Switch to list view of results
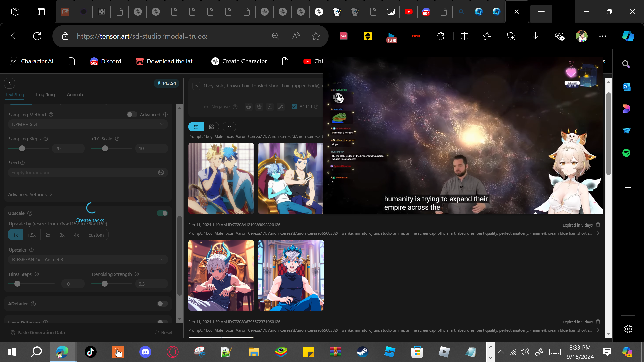Viewport: 644px width, 362px height. (196, 127)
